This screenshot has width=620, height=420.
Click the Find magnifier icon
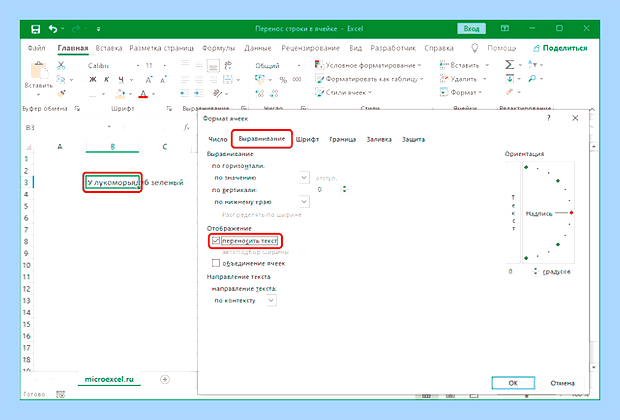click(532, 79)
